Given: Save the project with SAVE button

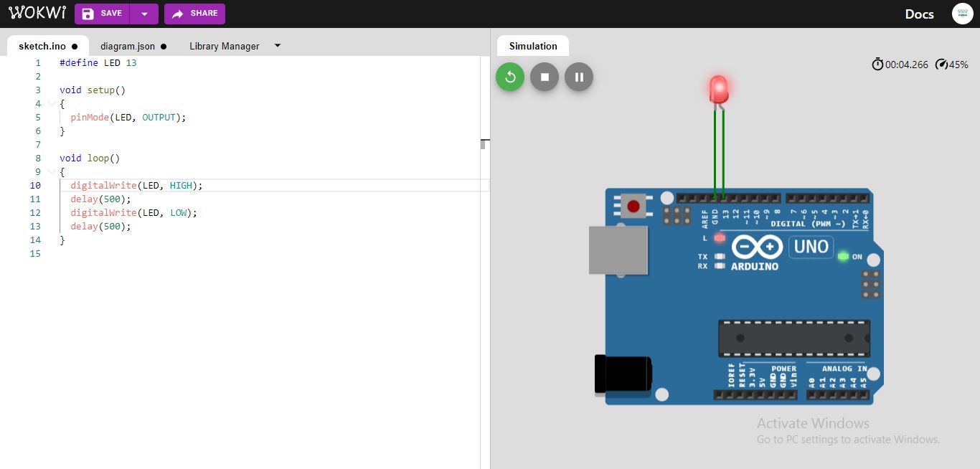Looking at the screenshot, I should tap(103, 14).
